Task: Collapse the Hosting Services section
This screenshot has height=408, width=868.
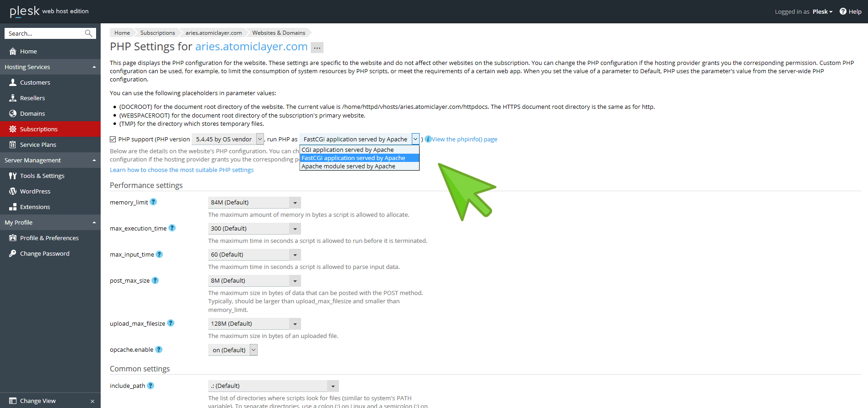Action: point(94,67)
